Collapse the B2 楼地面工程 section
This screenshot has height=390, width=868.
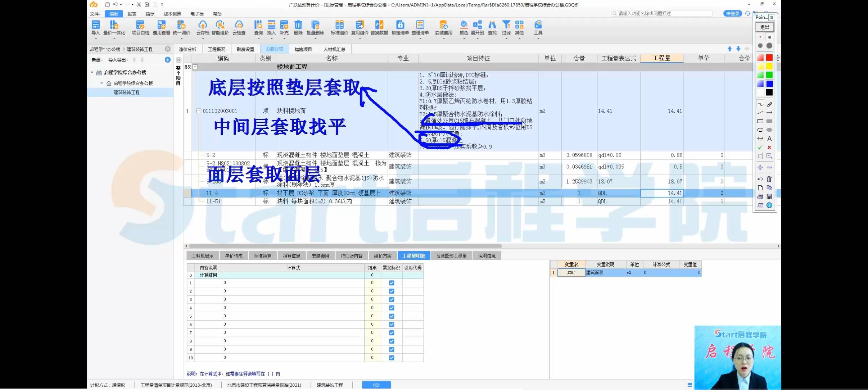pyautogui.click(x=195, y=67)
